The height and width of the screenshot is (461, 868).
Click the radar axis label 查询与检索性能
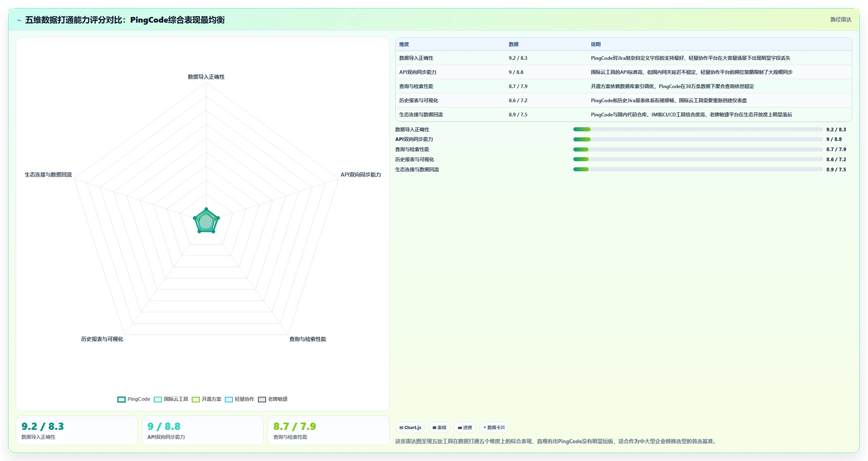tap(308, 339)
